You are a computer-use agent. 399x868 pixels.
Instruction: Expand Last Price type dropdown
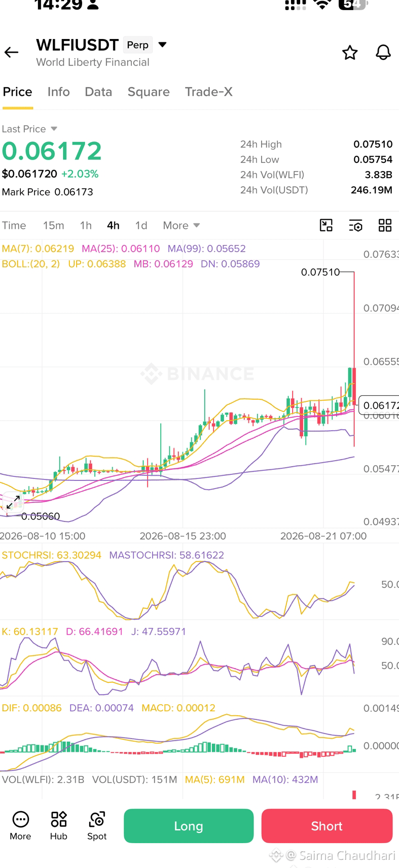pos(54,129)
